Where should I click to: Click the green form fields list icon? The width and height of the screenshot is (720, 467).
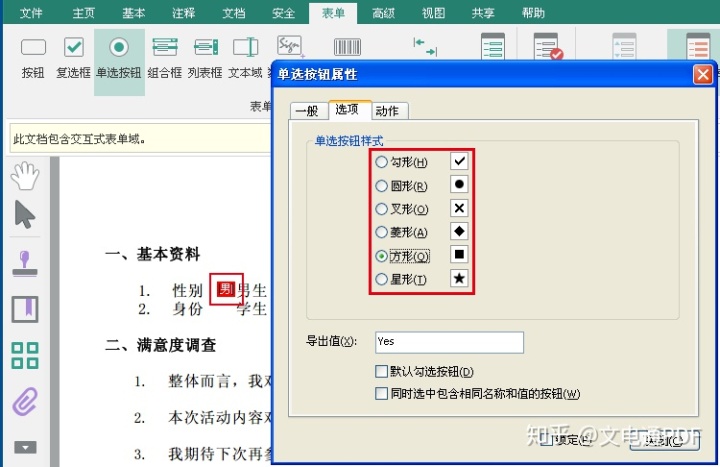pyautogui.click(x=493, y=46)
